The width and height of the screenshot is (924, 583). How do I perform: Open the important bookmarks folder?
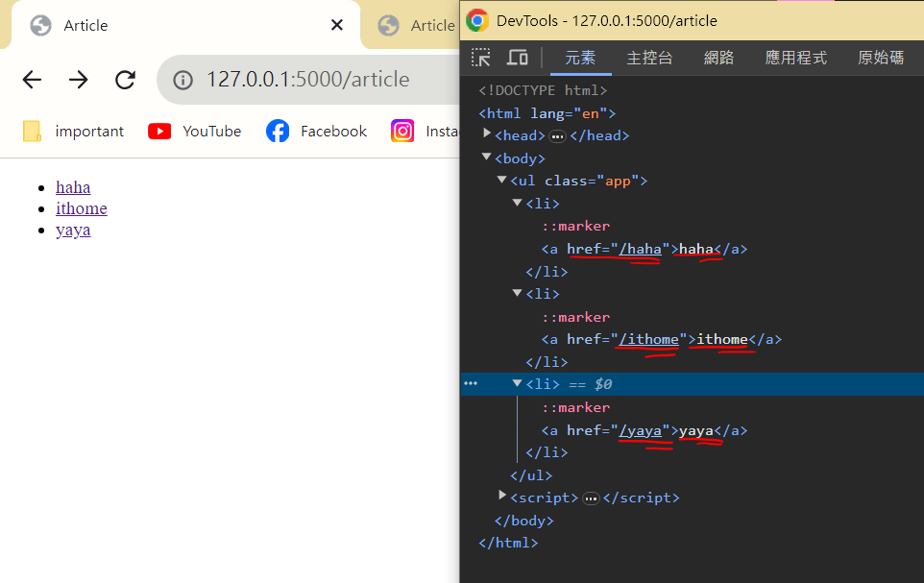(73, 131)
